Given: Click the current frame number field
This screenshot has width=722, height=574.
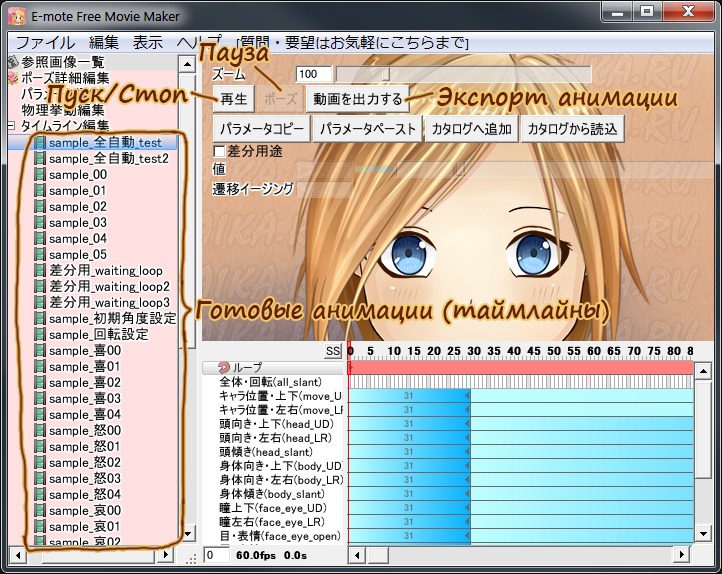Looking at the screenshot, I should [x=216, y=555].
